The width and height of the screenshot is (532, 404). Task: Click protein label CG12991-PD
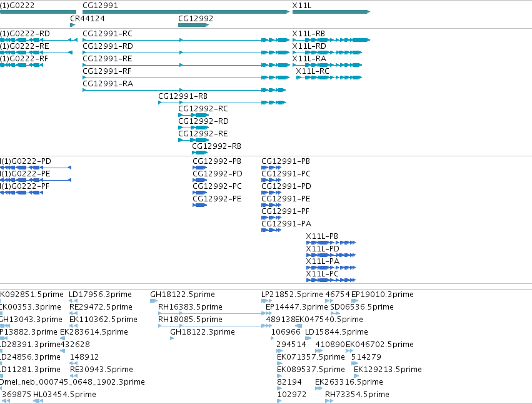[x=286, y=186]
